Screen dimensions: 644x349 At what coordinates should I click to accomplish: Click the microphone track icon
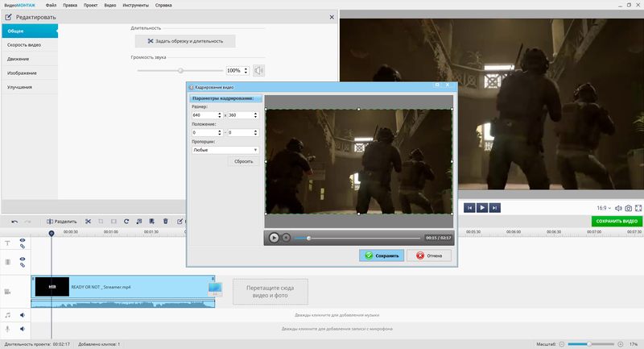tap(7, 329)
